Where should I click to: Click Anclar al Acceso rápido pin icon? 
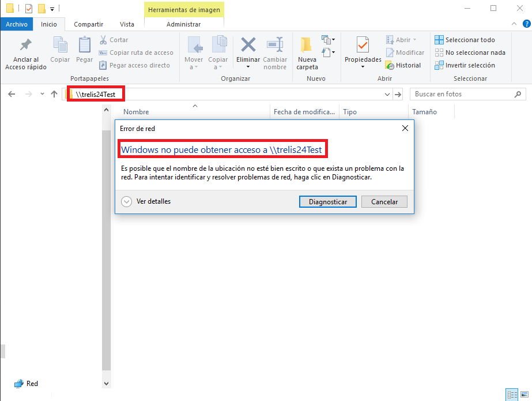26,45
